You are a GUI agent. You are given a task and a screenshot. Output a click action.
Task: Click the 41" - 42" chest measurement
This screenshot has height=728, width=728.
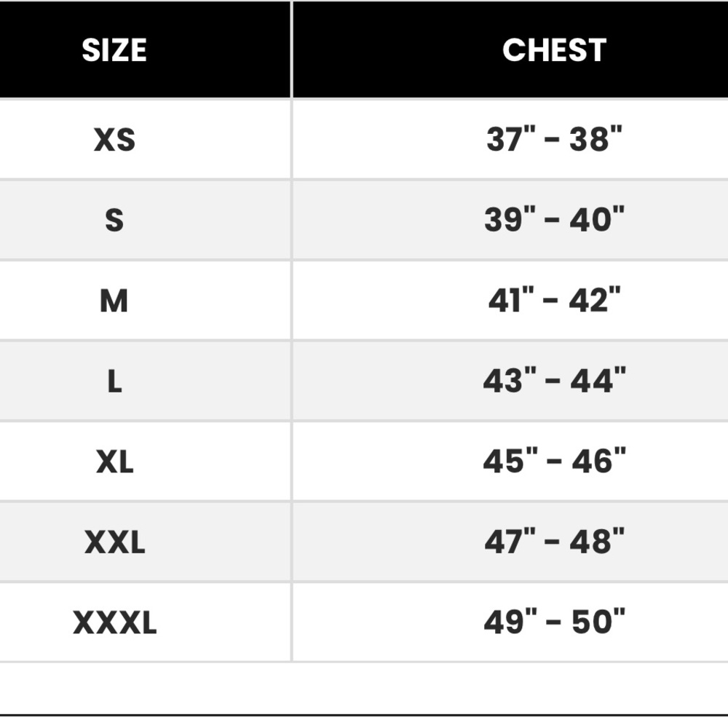click(x=554, y=299)
